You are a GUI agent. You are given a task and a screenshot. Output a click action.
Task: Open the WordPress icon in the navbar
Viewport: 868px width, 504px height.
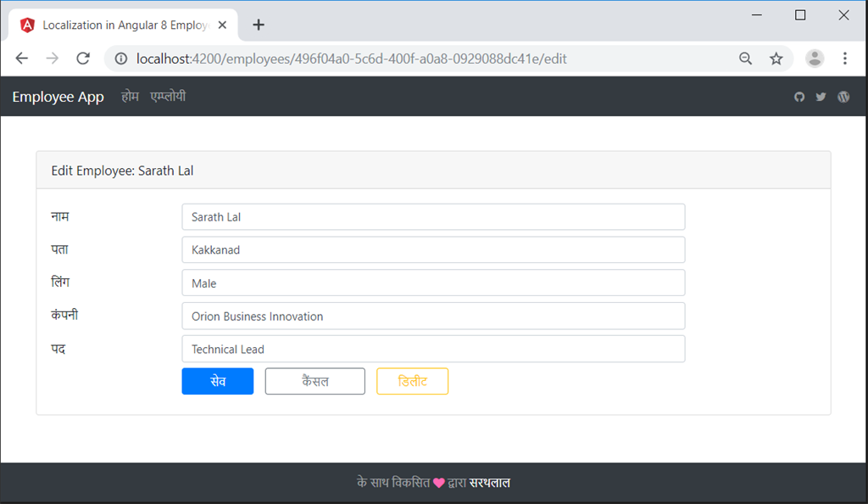click(843, 97)
